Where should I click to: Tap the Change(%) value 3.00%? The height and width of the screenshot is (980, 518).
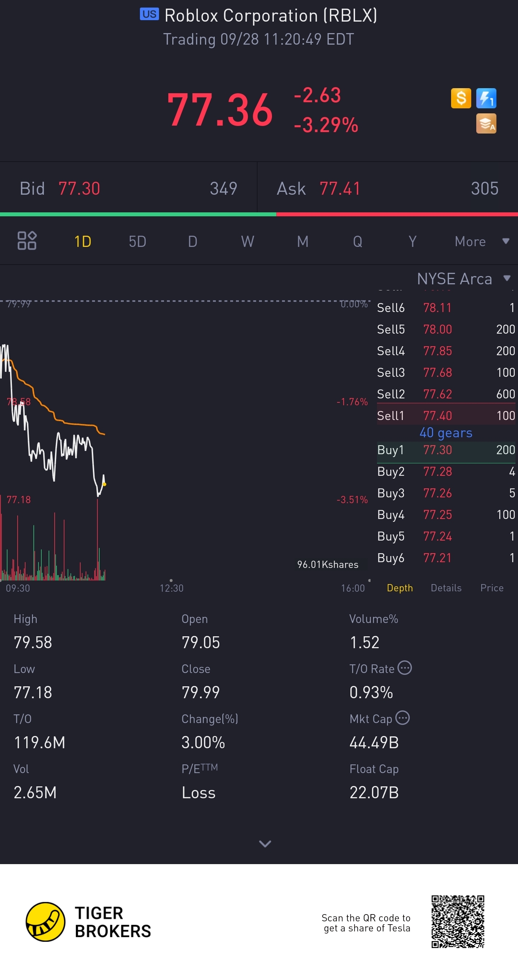[x=203, y=742]
